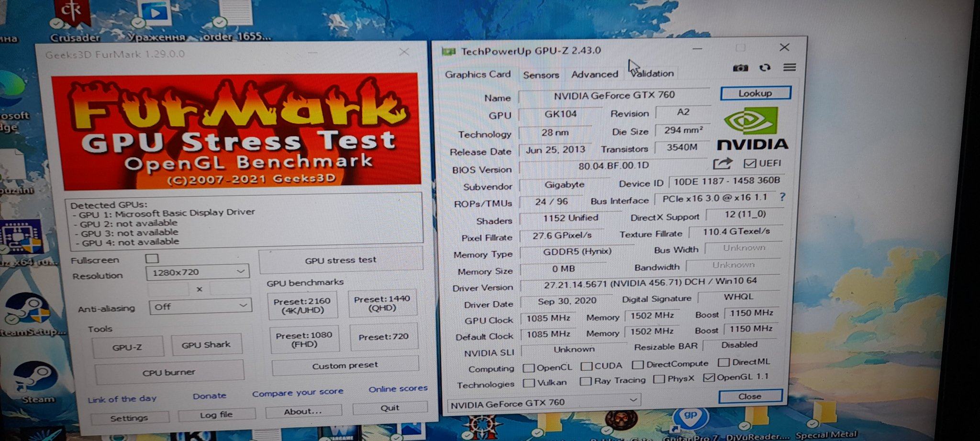Open the Resolution dropdown showing 1280x720
The image size is (980, 441).
point(198,272)
